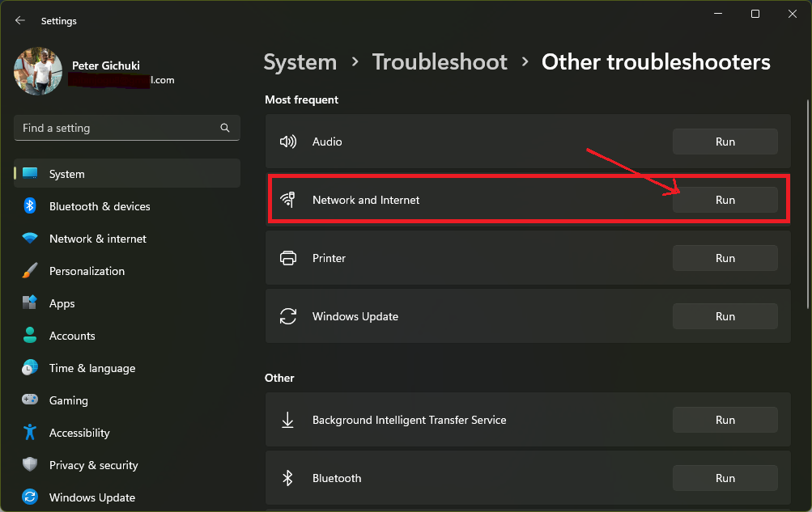Click the search magnifier icon
The height and width of the screenshot is (512, 812).
tap(224, 128)
